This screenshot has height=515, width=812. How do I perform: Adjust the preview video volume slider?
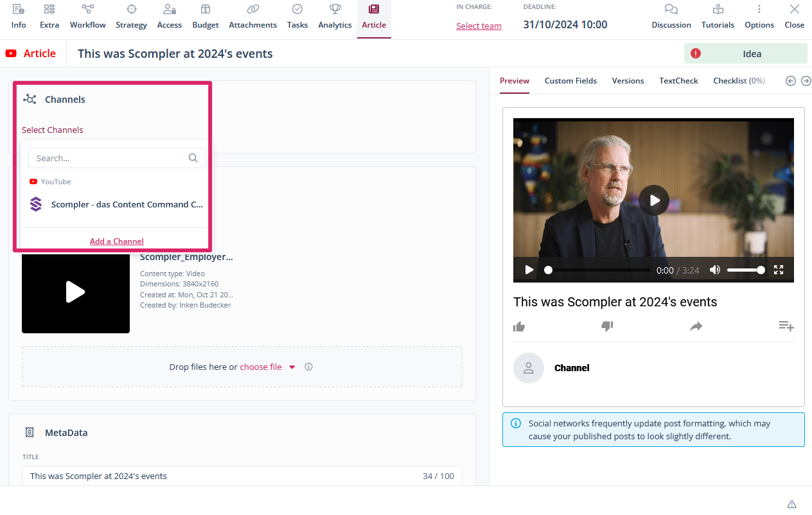point(745,270)
